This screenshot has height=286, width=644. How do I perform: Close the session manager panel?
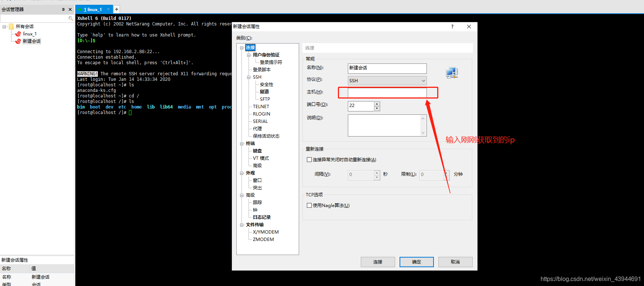(70, 9)
